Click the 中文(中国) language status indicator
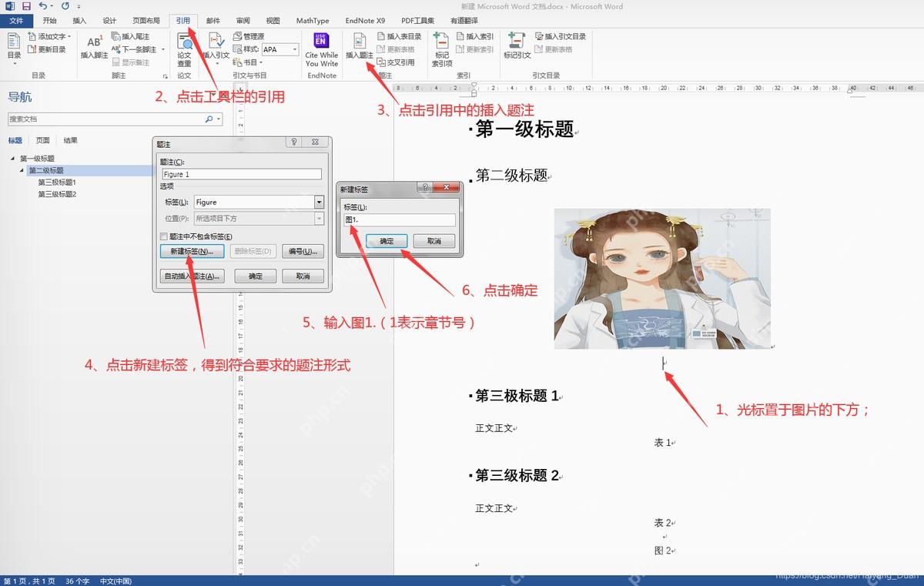The width and height of the screenshot is (924, 586). pyautogui.click(x=115, y=581)
